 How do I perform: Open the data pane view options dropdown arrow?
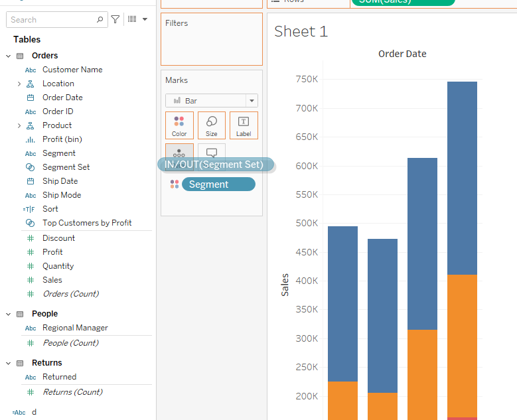(x=145, y=19)
